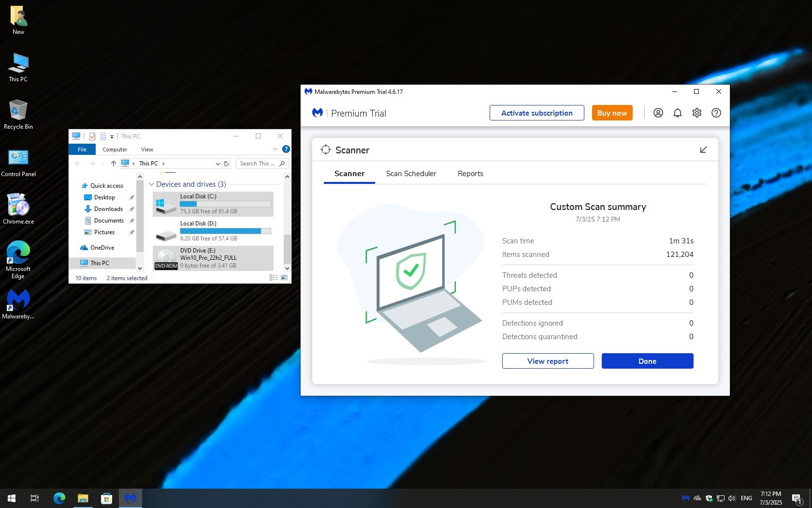This screenshot has height=508, width=812.
Task: Switch to the Reports tab
Action: coord(470,174)
